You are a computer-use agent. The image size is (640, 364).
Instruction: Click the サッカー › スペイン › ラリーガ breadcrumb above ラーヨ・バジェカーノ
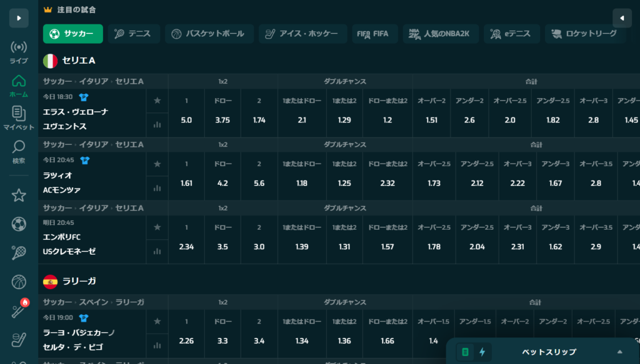[94, 302]
